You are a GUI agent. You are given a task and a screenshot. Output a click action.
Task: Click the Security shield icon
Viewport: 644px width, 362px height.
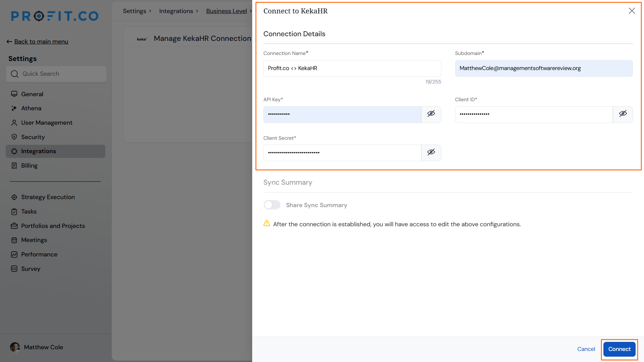(x=14, y=137)
